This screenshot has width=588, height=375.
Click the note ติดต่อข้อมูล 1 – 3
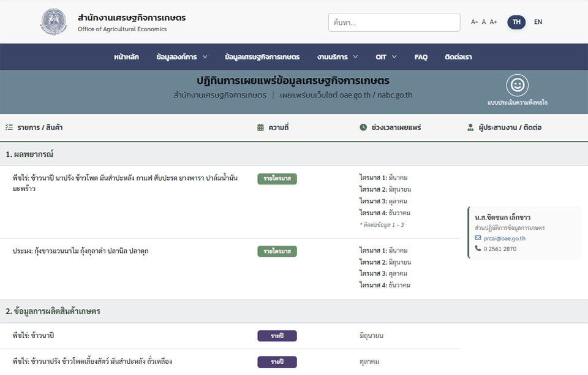(382, 225)
